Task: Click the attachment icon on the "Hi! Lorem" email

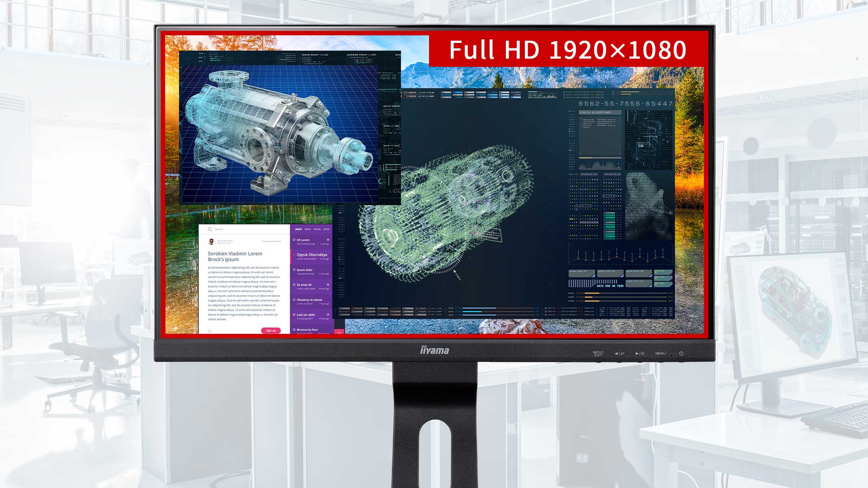Action: pyautogui.click(x=328, y=239)
